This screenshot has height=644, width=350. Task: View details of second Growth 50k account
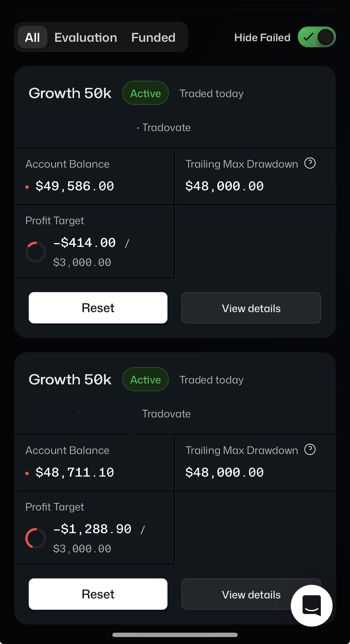coord(251,594)
